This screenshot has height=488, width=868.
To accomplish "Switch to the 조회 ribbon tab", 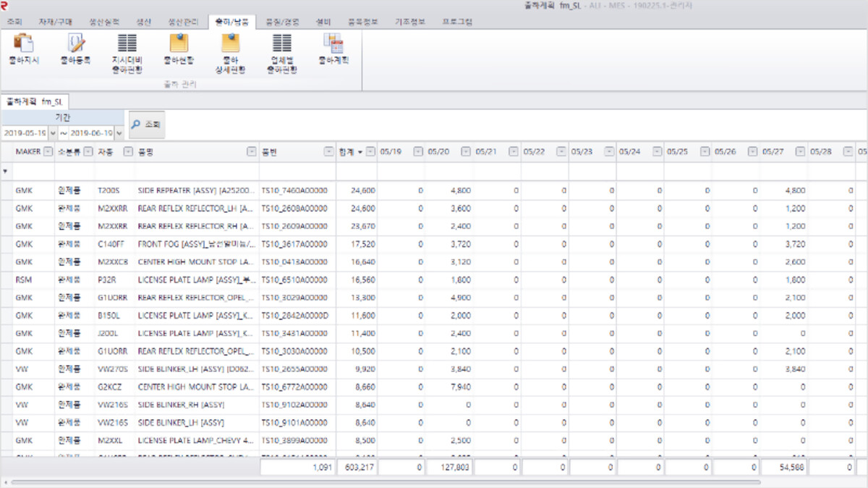I will (x=14, y=22).
